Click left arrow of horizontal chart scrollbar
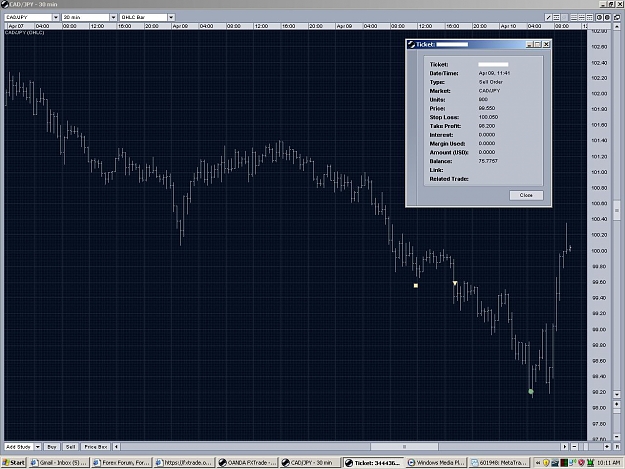Image resolution: width=625 pixels, height=469 pixels. [116, 447]
